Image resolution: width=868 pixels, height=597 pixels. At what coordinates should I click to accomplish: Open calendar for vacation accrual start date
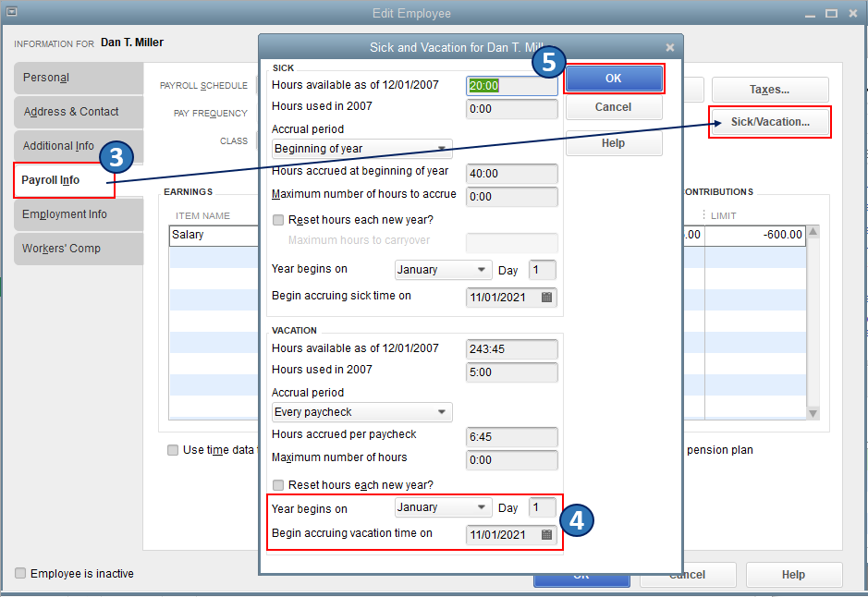pos(546,534)
